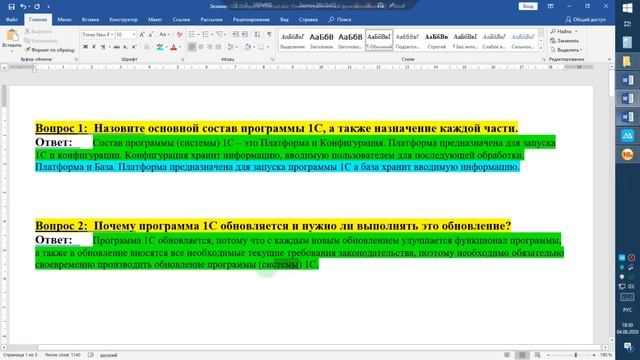Decrease the font size with A-down

coord(151,35)
